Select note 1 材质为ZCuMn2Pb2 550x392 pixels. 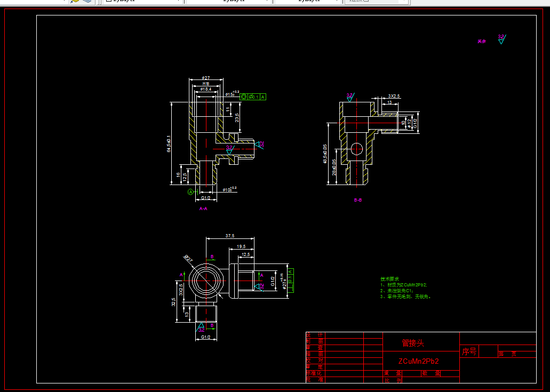(404, 285)
